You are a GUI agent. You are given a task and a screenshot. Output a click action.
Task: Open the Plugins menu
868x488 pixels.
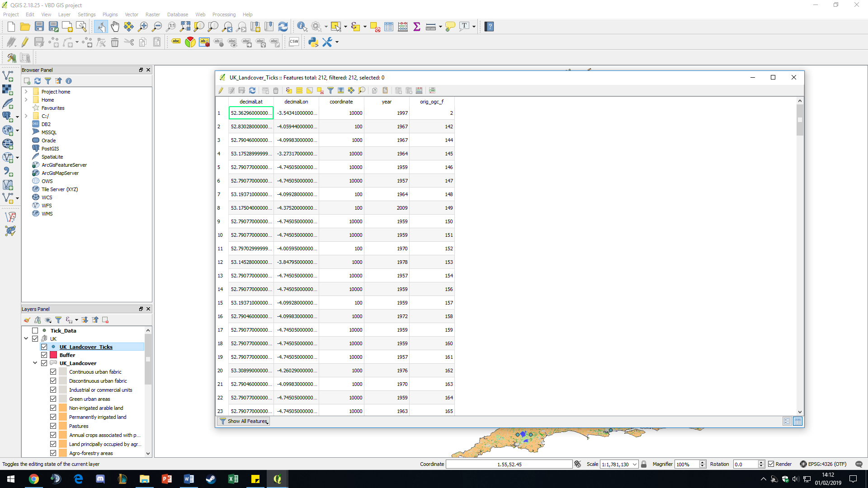[110, 14]
